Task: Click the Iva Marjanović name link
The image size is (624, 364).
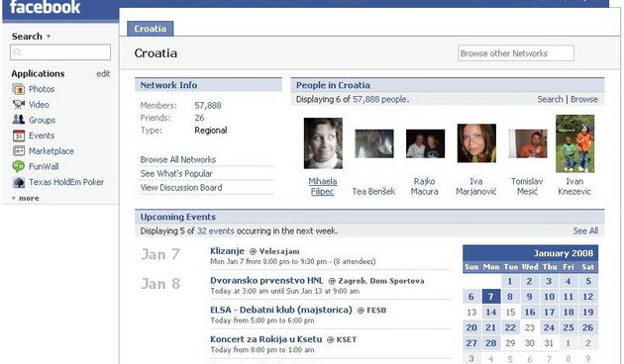Action: [x=476, y=186]
